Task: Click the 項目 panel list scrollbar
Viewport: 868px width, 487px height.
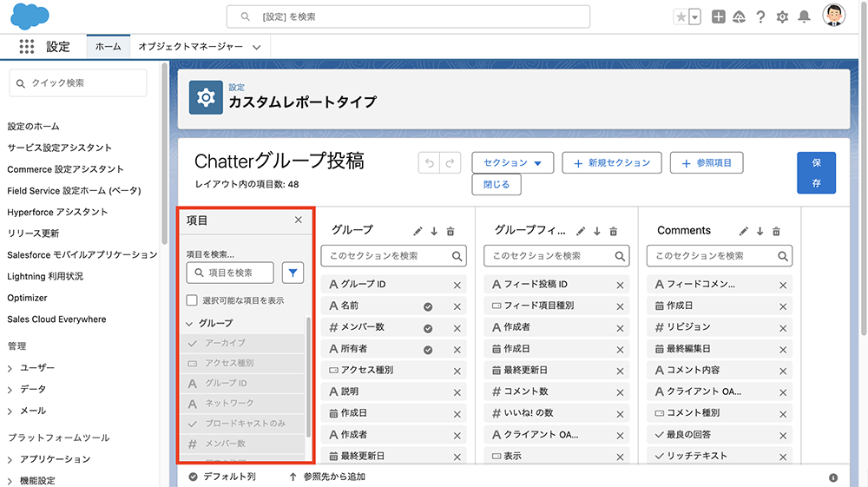Action: [x=308, y=377]
